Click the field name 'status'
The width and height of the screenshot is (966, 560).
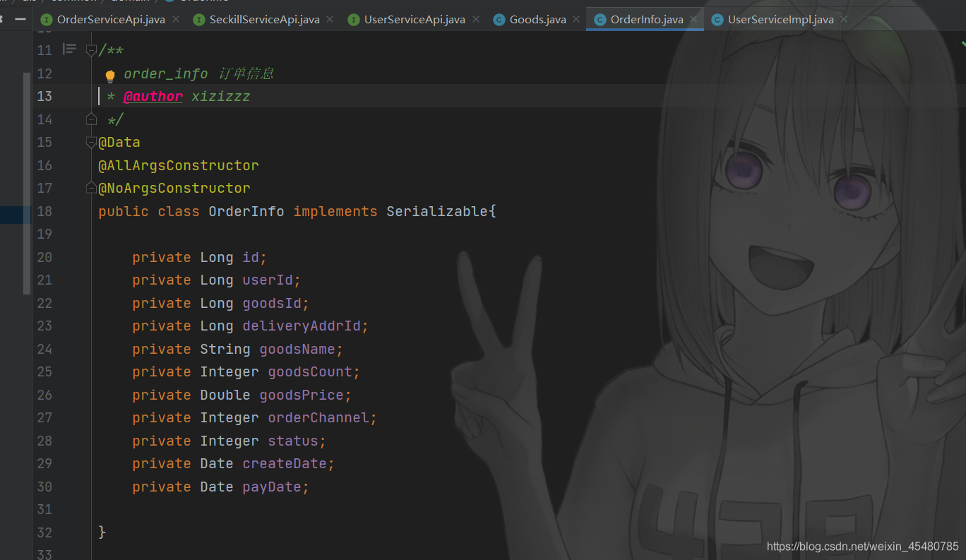[x=293, y=441]
